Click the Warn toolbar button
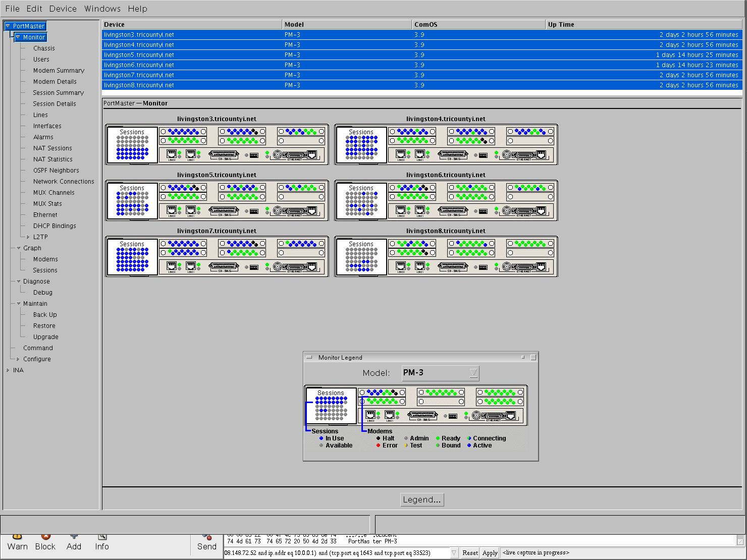The height and width of the screenshot is (560, 747). tap(18, 543)
